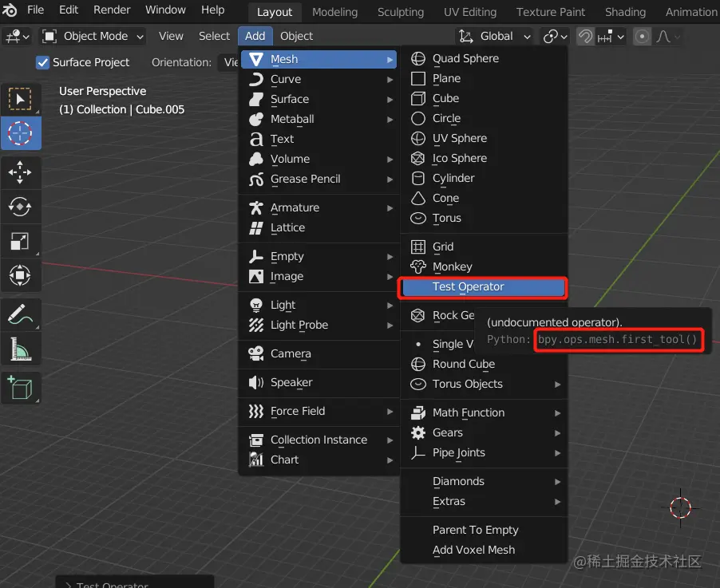Open the Object Mode dropdown

pyautogui.click(x=93, y=36)
